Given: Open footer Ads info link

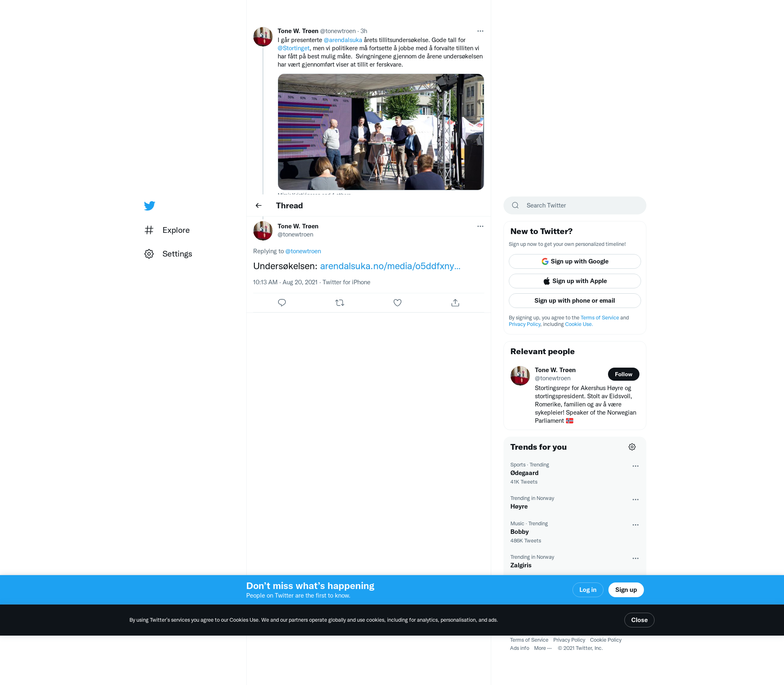Looking at the screenshot, I should click(519, 648).
